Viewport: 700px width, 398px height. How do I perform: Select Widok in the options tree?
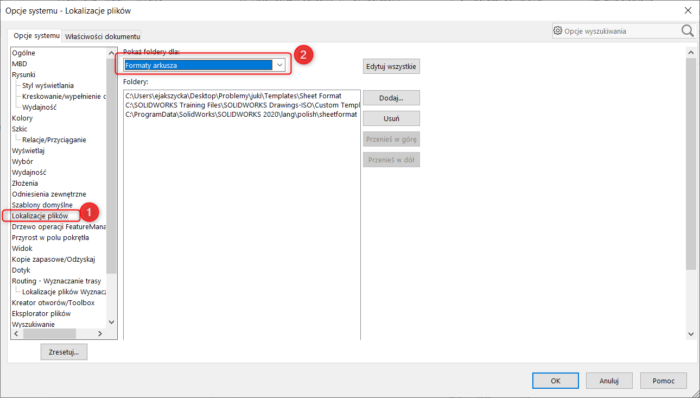[x=22, y=249]
